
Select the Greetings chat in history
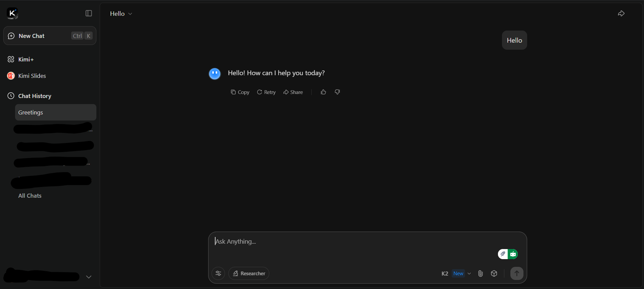point(55,112)
